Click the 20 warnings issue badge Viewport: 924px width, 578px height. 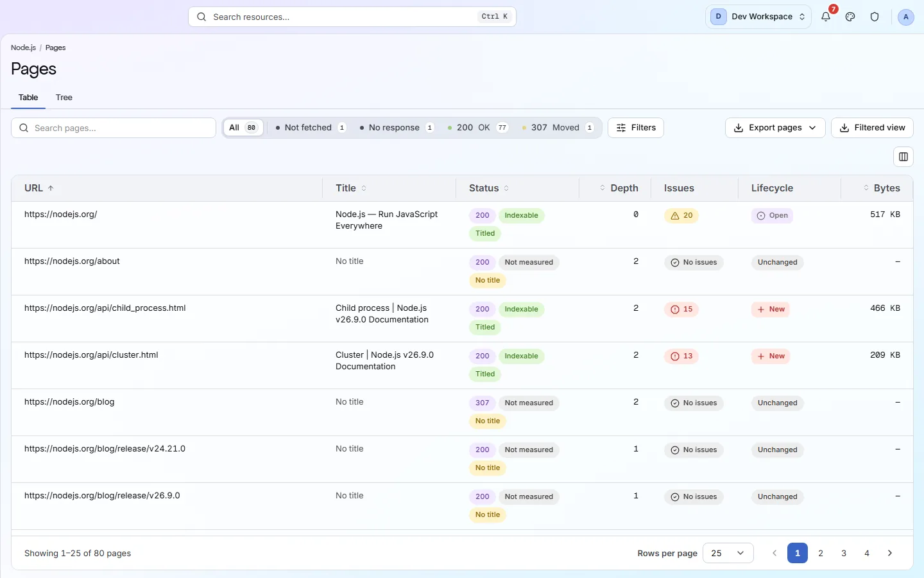click(681, 216)
